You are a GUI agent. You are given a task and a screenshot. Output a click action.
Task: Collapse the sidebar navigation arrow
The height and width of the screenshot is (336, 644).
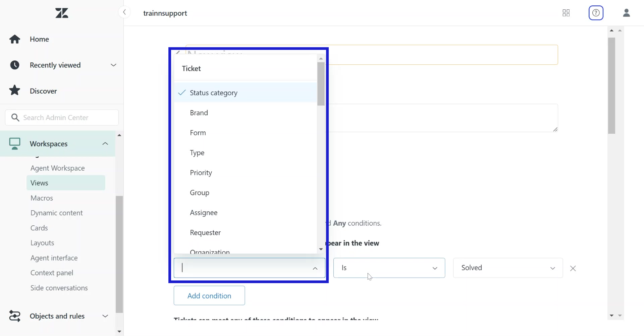124,13
